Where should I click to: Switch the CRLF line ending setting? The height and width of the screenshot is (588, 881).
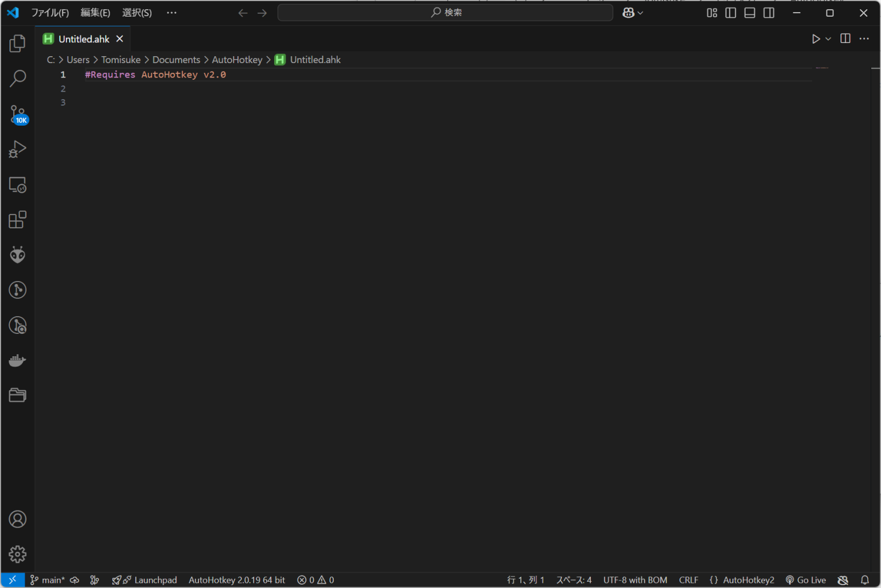688,580
